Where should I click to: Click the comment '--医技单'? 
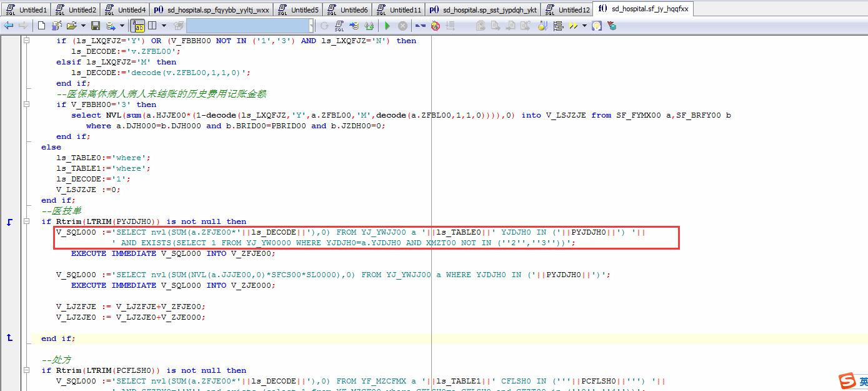(x=61, y=211)
